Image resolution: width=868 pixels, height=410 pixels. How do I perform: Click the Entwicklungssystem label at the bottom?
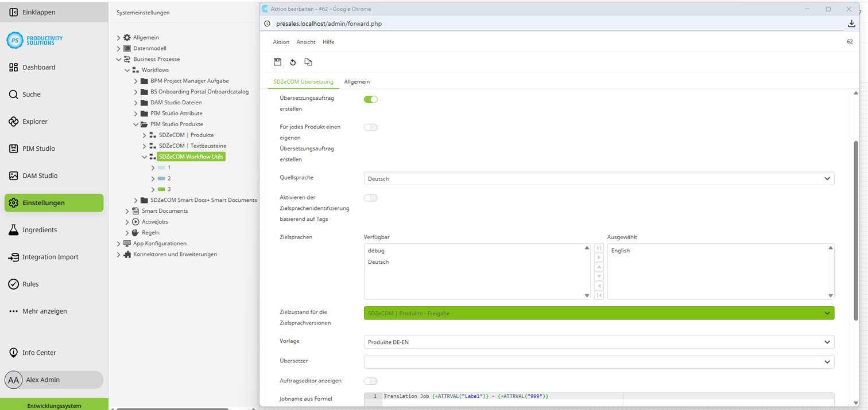point(54,405)
